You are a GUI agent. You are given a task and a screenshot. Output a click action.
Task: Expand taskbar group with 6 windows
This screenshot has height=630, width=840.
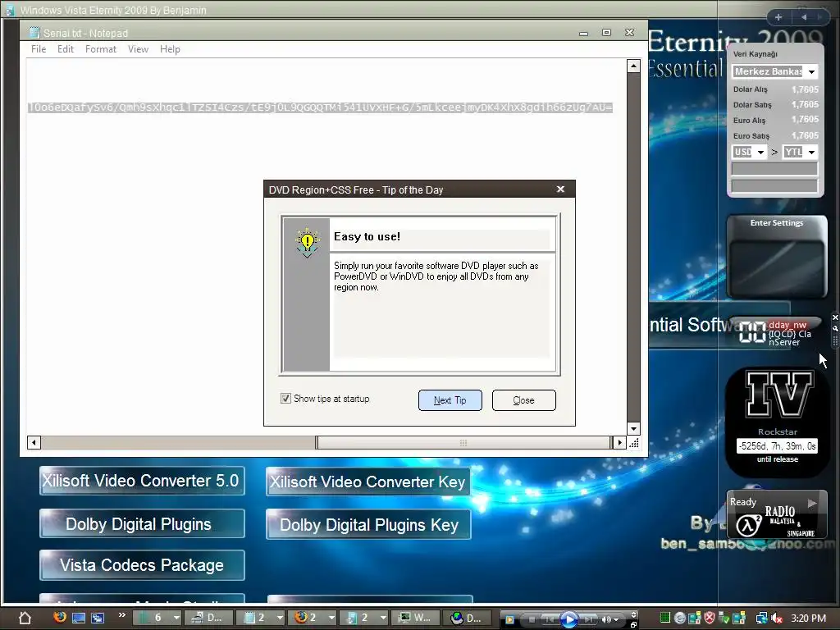click(177, 618)
